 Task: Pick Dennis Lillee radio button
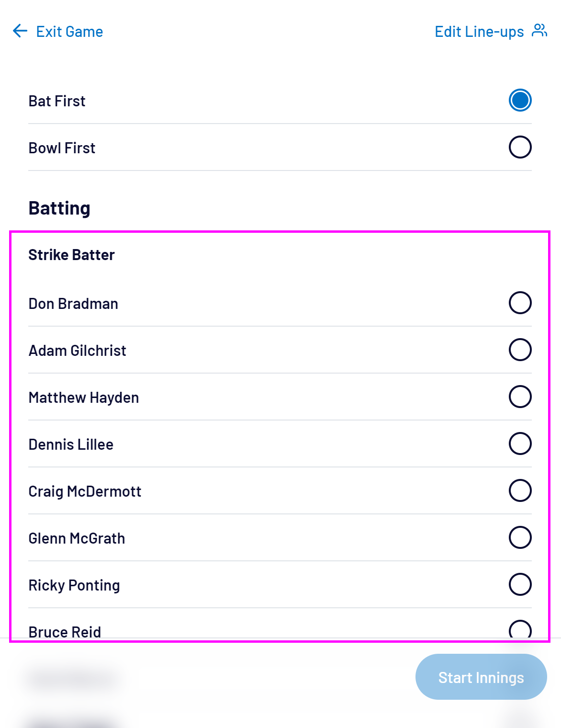pyautogui.click(x=520, y=444)
